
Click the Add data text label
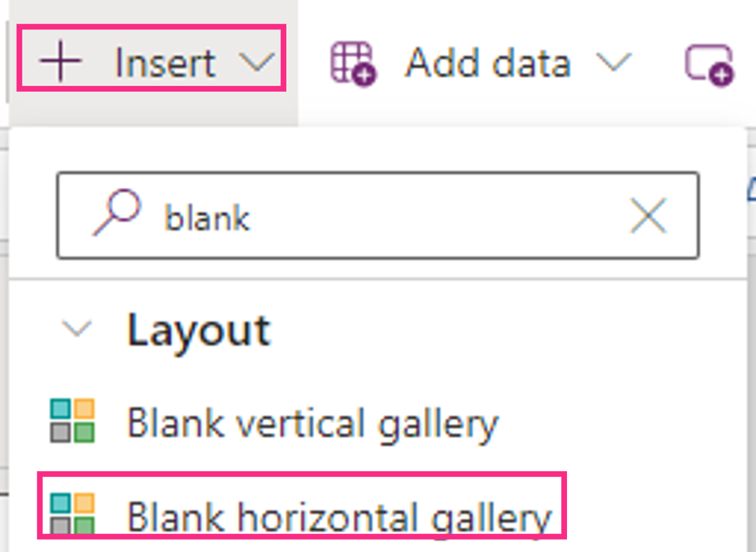point(488,62)
